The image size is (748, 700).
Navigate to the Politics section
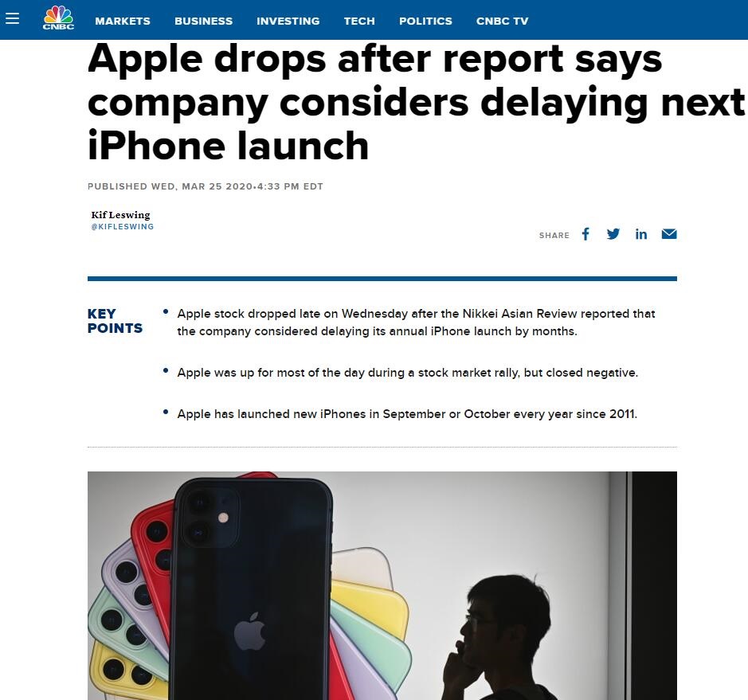425,21
